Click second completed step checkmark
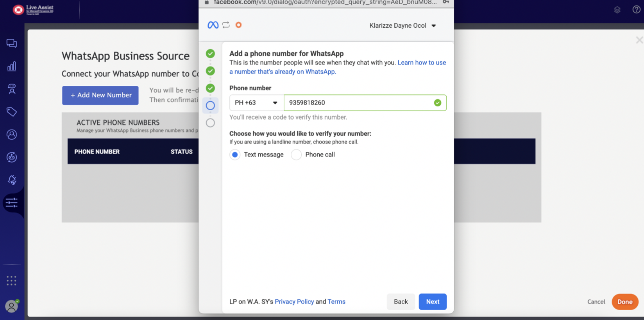The image size is (644, 320). (210, 71)
